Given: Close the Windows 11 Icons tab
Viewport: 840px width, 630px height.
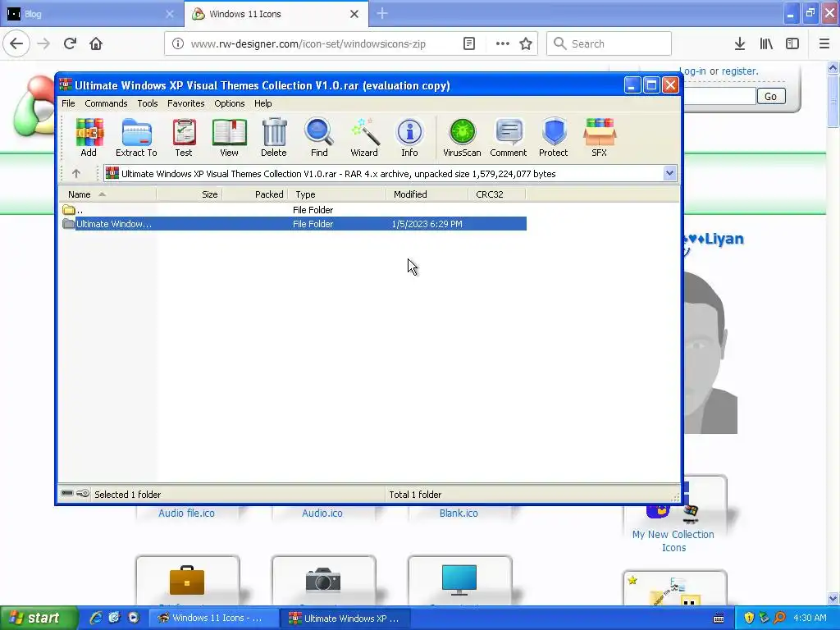Looking at the screenshot, I should (x=354, y=14).
